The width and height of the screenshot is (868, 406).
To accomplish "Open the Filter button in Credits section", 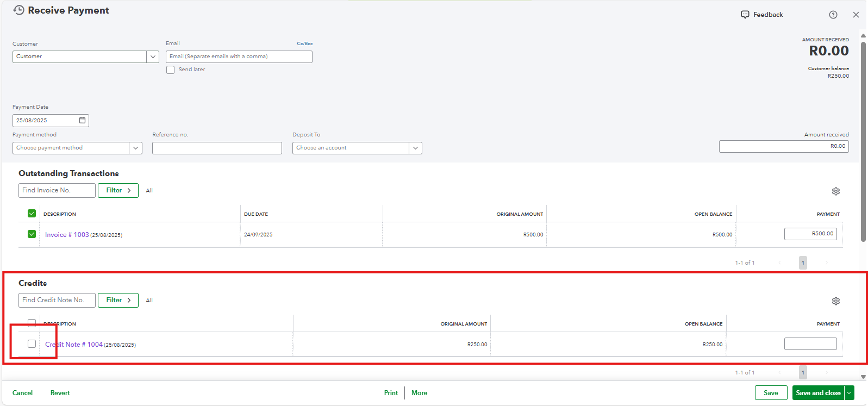I will pos(118,300).
